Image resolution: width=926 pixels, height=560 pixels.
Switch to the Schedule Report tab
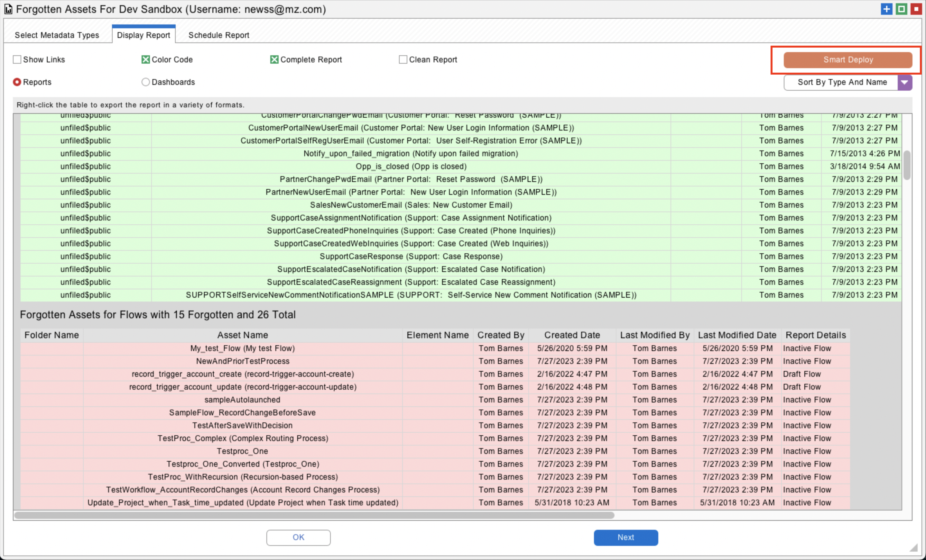click(219, 35)
